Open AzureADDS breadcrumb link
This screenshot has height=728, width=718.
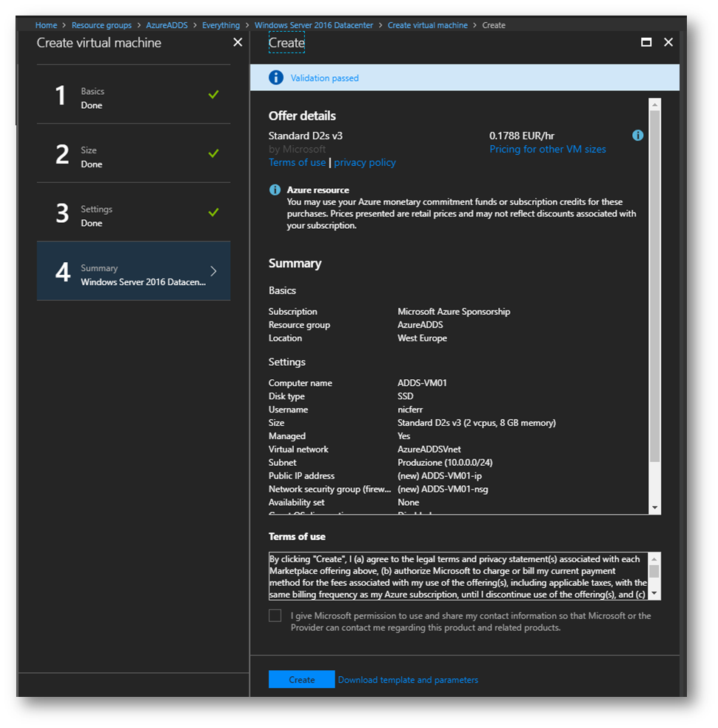pos(167,25)
